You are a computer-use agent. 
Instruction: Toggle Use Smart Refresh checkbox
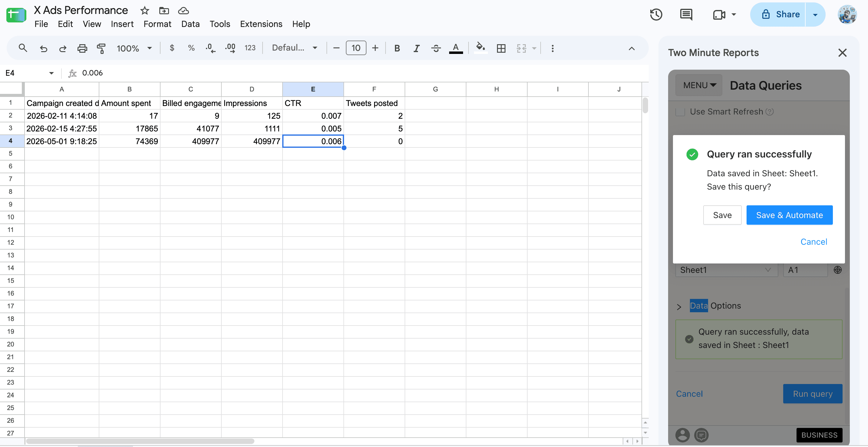click(680, 111)
